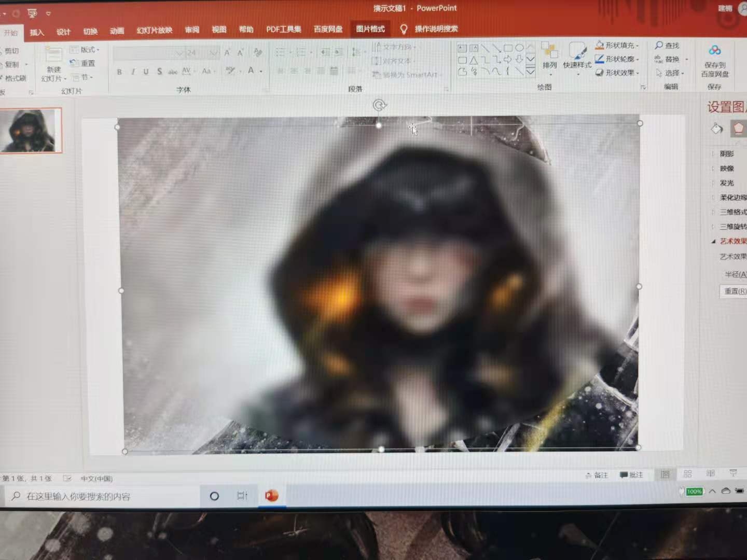
Task: Open the 形状轮廓 dropdown
Action: click(617, 59)
